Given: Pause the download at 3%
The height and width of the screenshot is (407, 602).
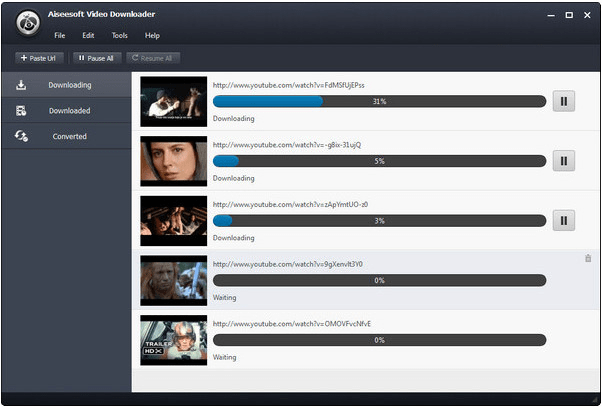Looking at the screenshot, I should click(x=564, y=220).
